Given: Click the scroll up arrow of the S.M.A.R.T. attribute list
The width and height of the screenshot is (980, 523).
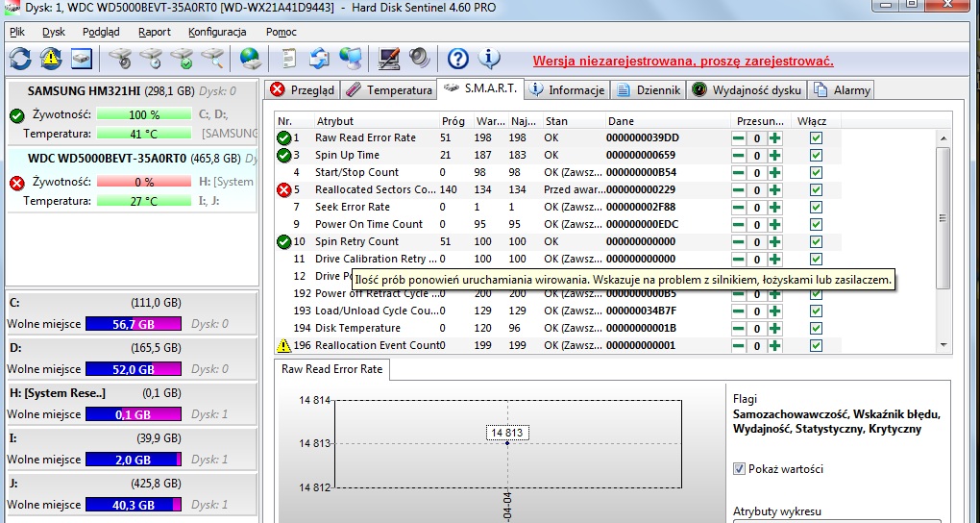Looking at the screenshot, I should [943, 138].
